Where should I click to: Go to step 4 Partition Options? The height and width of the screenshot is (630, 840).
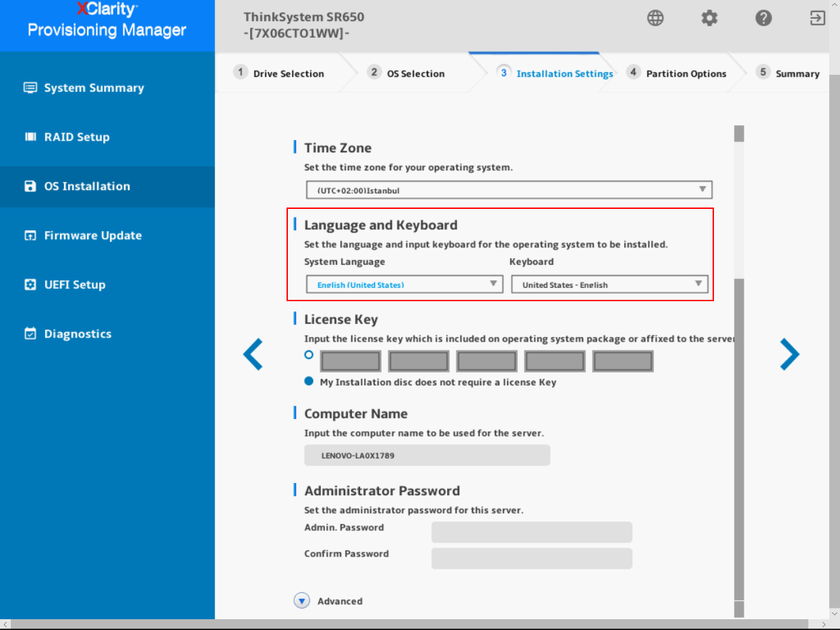point(676,73)
